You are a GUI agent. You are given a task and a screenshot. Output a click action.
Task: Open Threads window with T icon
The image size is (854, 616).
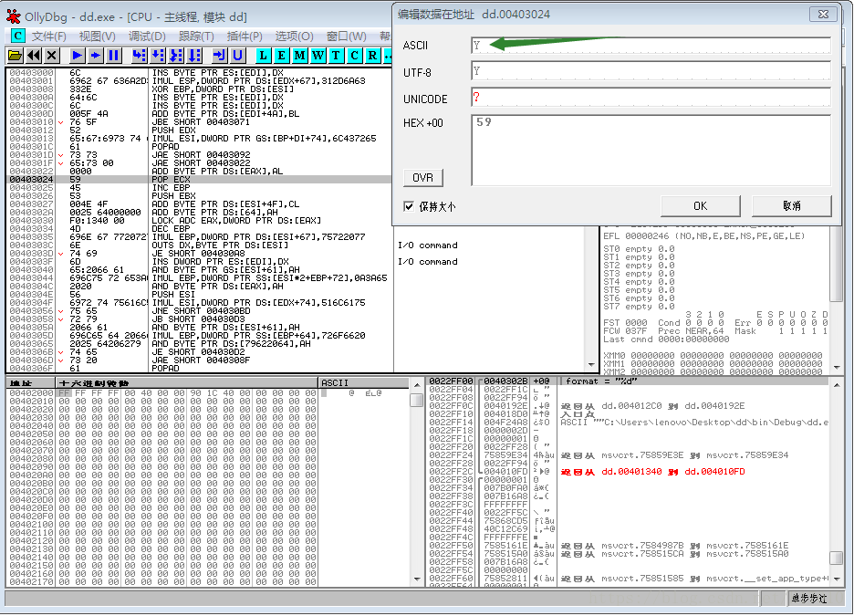click(x=336, y=55)
